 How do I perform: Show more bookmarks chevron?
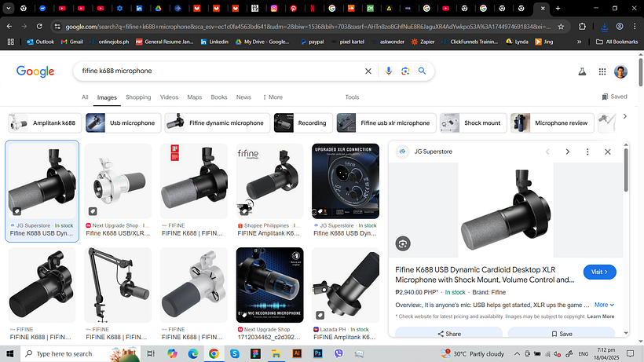579,42
